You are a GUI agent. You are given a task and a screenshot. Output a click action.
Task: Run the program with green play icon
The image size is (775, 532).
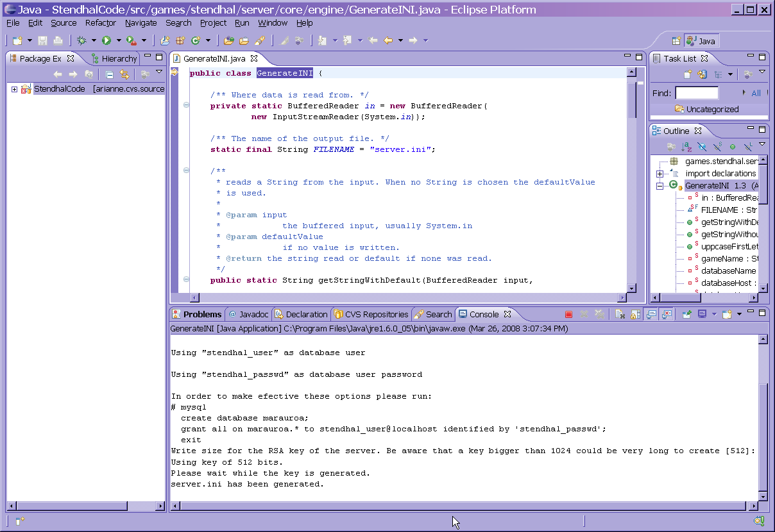[x=106, y=40]
